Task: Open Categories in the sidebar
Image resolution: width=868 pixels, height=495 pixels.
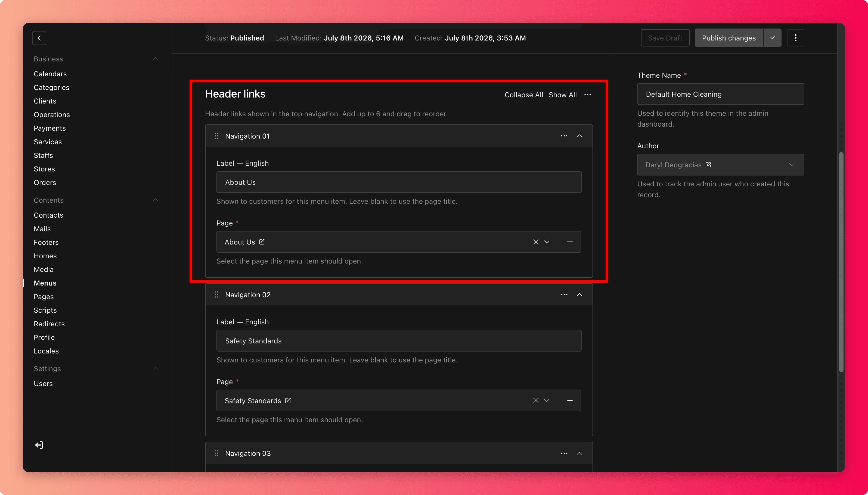Action: 51,87
